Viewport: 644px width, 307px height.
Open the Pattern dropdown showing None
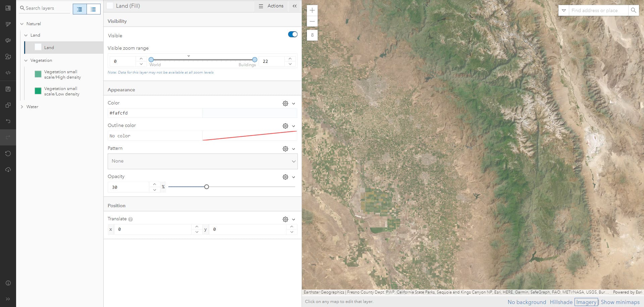[x=202, y=161]
